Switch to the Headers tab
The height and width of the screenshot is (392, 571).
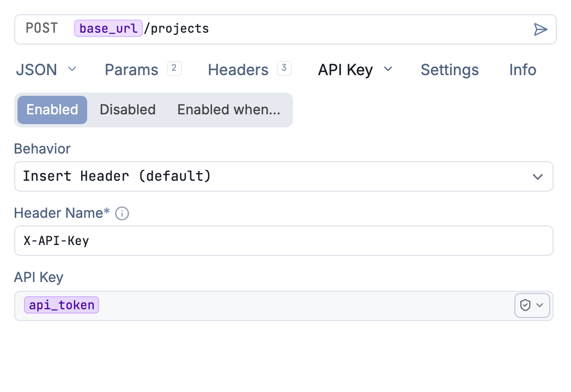coord(238,70)
